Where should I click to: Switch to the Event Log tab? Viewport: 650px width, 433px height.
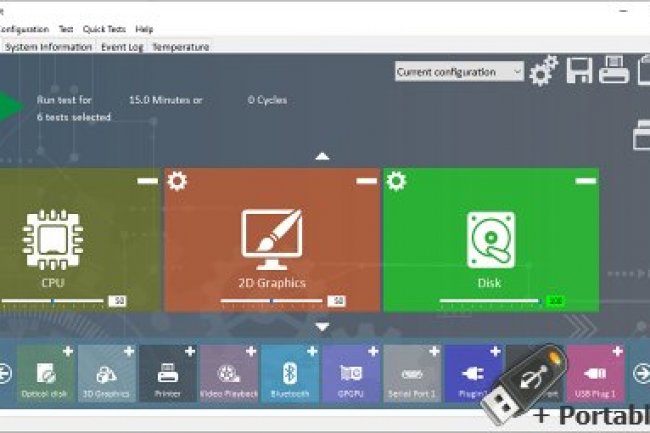[x=122, y=47]
